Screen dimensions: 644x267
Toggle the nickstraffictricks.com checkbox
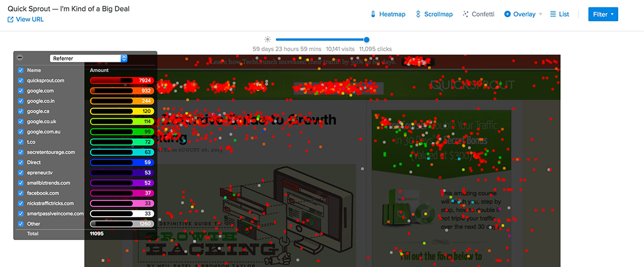[x=21, y=203]
